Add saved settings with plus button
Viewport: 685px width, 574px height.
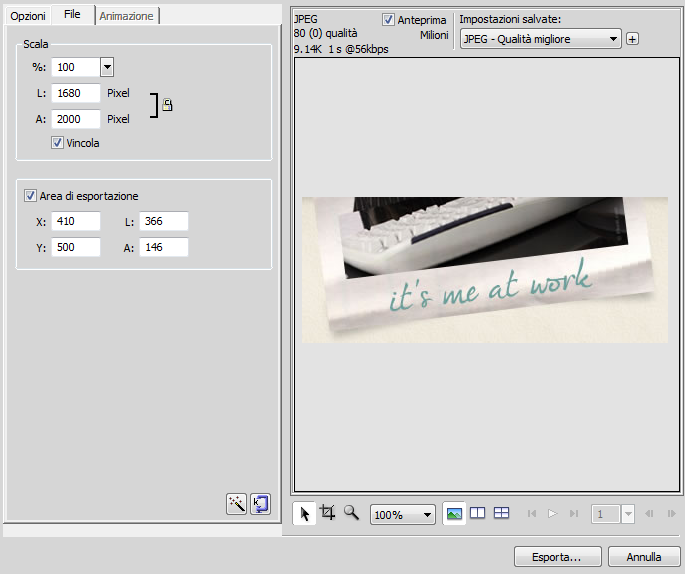tap(632, 39)
